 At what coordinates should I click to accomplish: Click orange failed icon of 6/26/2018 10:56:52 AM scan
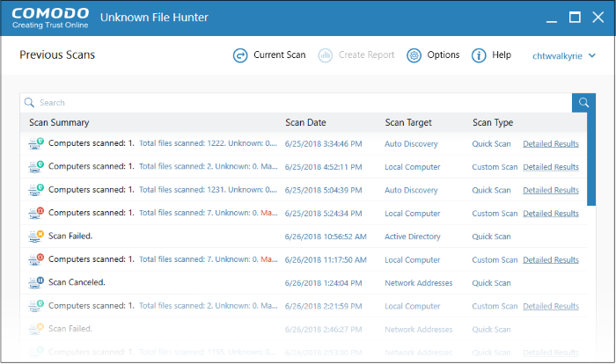(36, 236)
